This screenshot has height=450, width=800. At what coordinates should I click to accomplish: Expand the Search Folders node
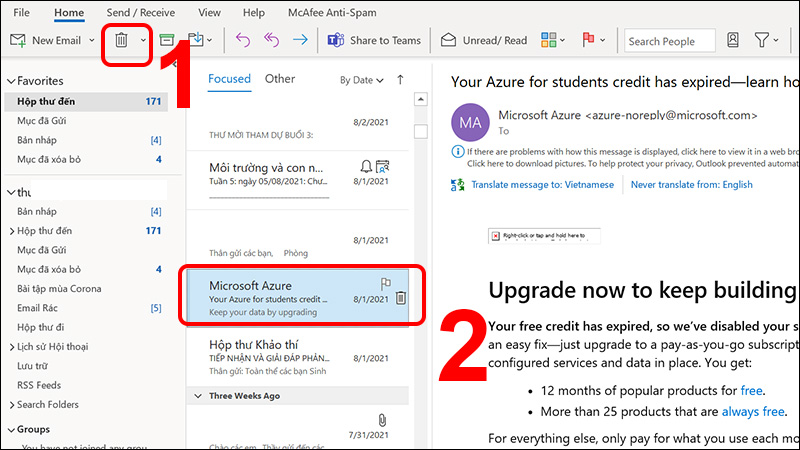click(x=12, y=405)
